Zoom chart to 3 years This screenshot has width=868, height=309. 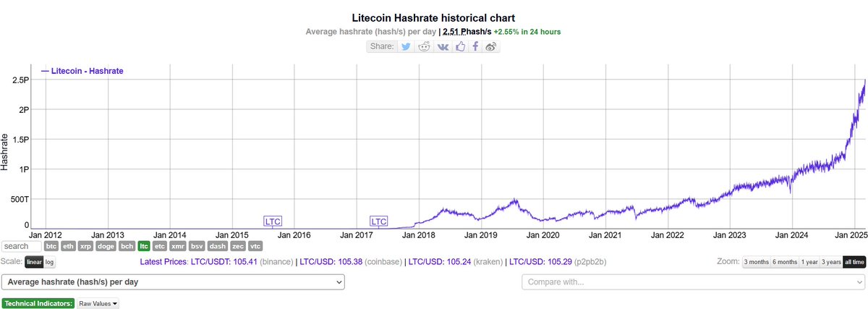tap(831, 262)
